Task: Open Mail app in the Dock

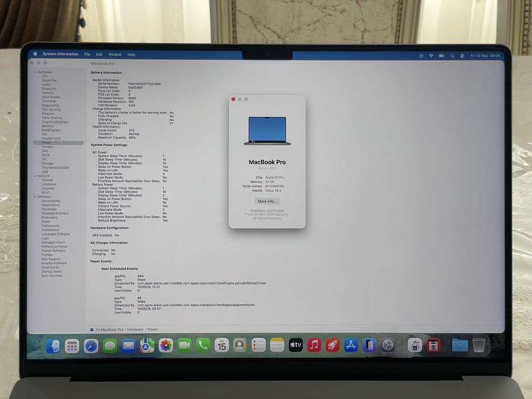Action: click(x=128, y=346)
